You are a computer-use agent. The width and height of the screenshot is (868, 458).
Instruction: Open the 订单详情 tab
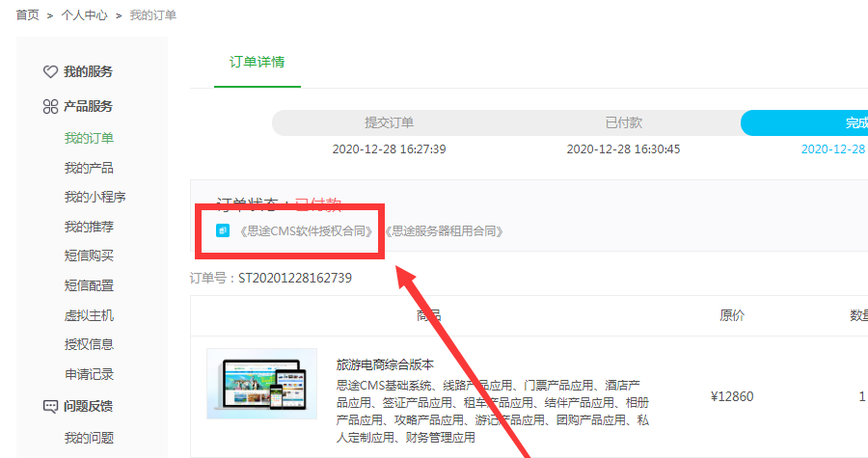point(257,62)
